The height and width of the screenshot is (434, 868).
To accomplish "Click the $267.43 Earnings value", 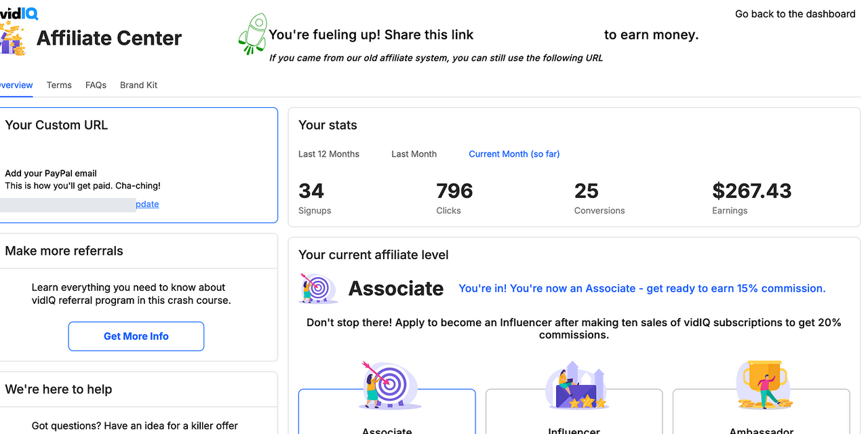I will (752, 191).
